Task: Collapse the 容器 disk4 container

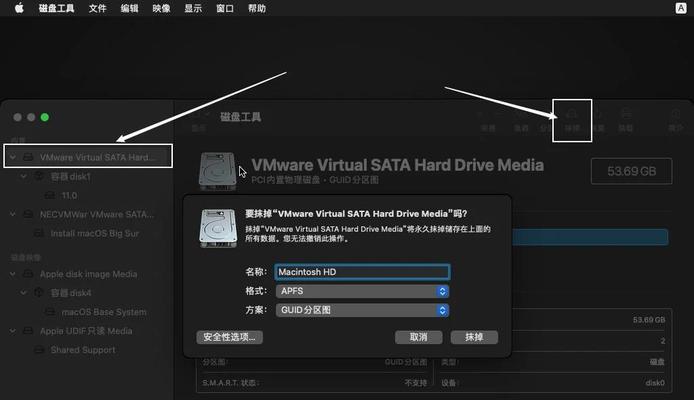Action: (x=23, y=292)
